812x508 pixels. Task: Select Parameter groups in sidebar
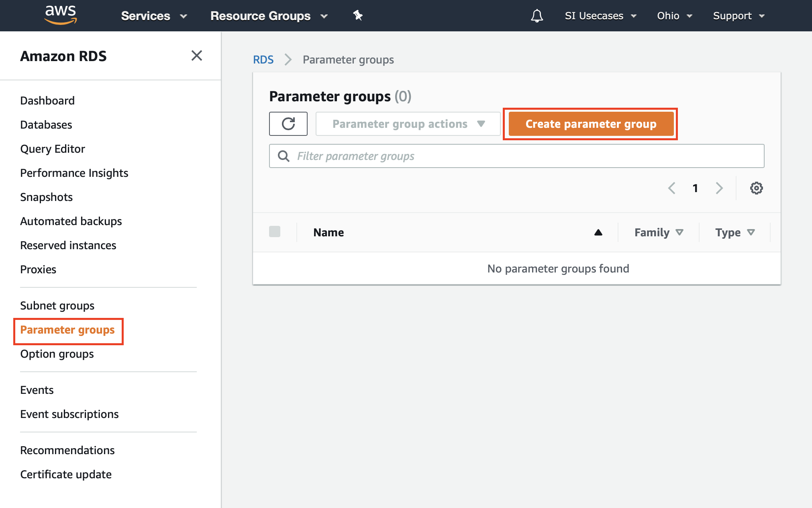click(x=67, y=330)
